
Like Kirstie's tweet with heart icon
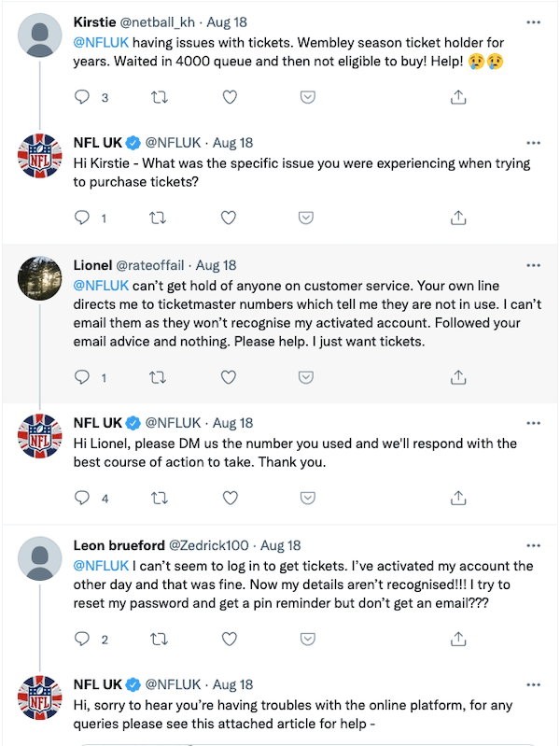229,97
